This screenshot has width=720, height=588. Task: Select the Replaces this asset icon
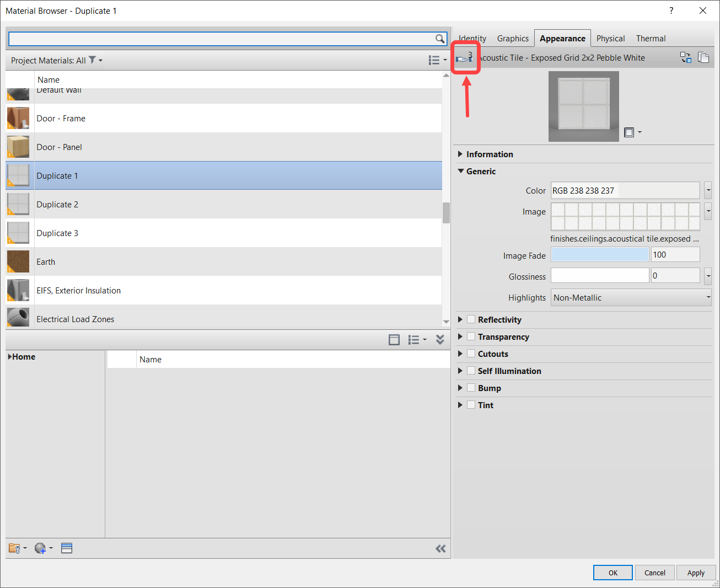click(685, 57)
